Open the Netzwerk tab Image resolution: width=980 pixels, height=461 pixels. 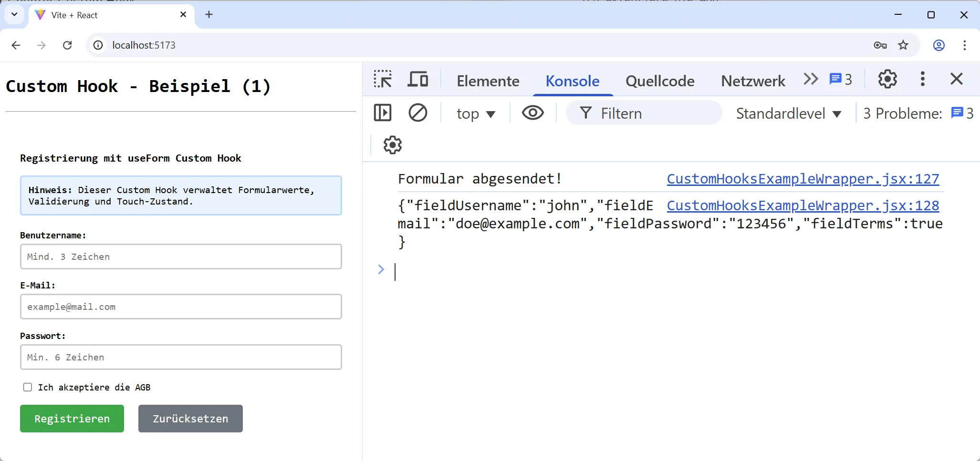click(x=753, y=81)
